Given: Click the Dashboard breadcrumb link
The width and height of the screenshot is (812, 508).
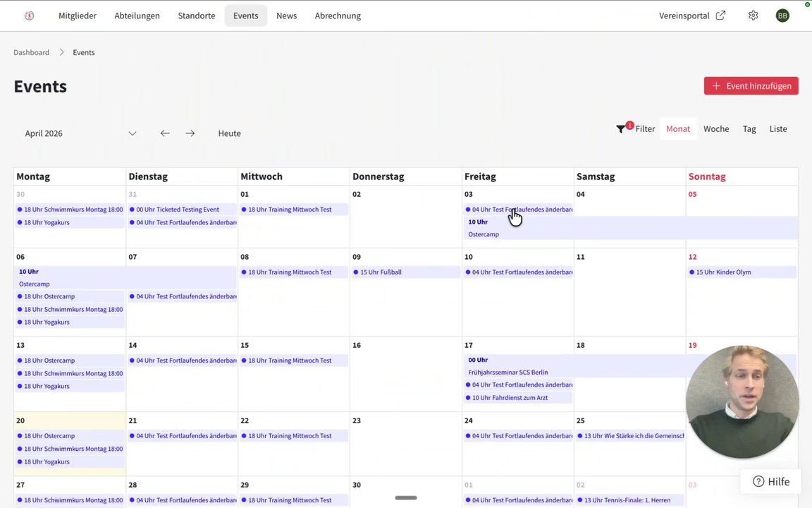Looking at the screenshot, I should coord(31,52).
